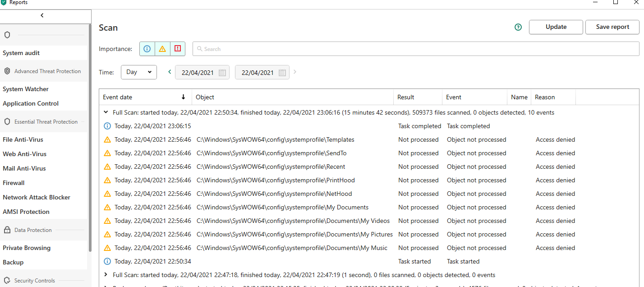Open Private Browsing report

(x=27, y=248)
